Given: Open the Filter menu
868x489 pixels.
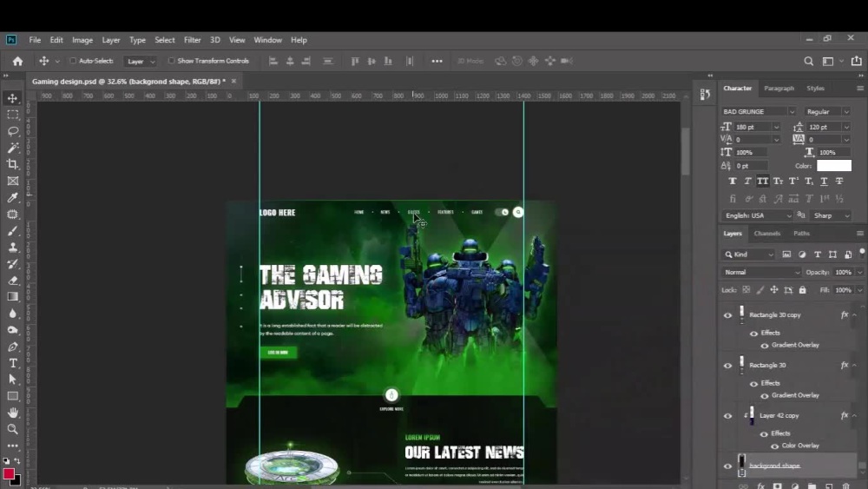Looking at the screenshot, I should [x=192, y=40].
